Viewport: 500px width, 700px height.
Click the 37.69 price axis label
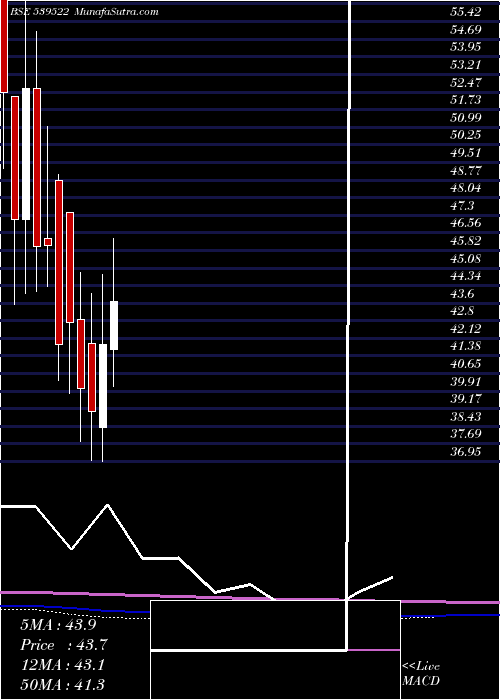(x=466, y=435)
